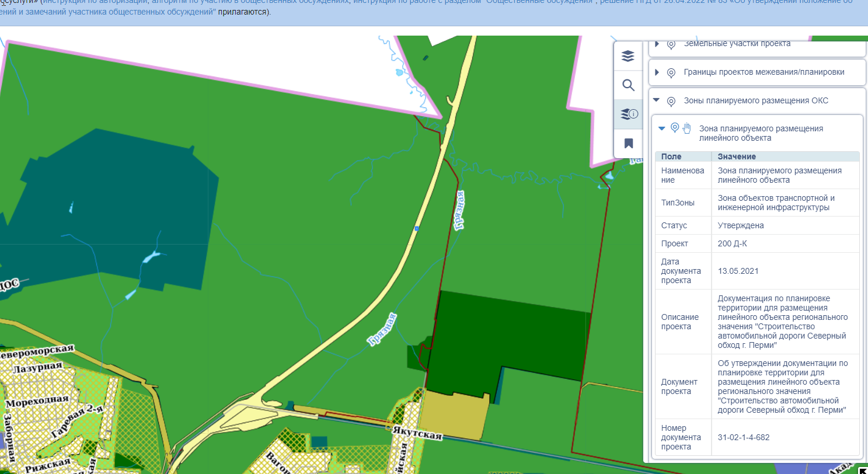Screen dimensions: 868x474
Task: Collapse the Зона планируемого размещения линейного объекта details
Action: [662, 128]
